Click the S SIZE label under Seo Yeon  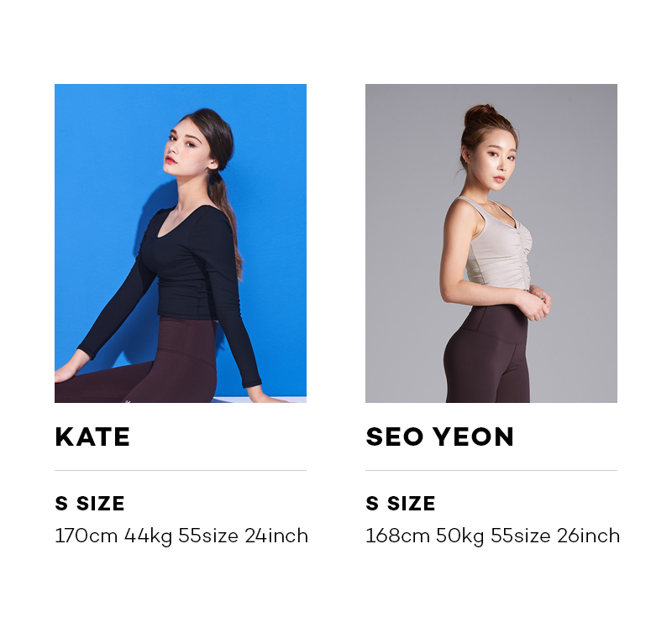coord(401,504)
